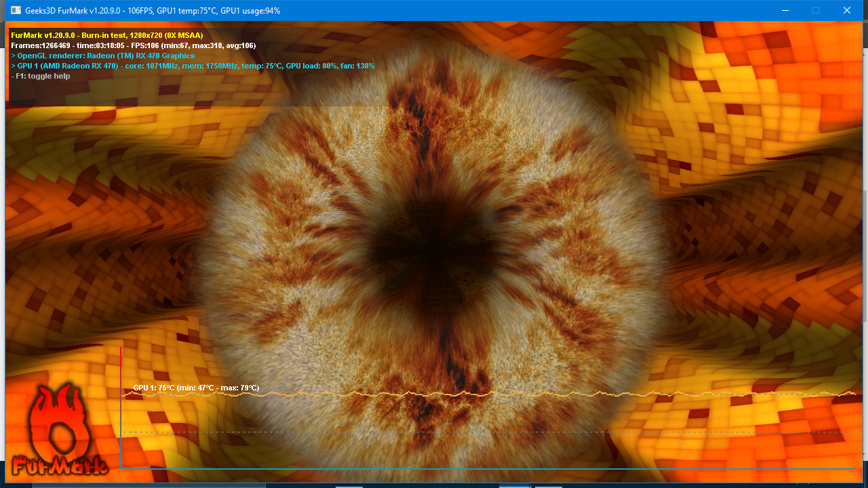The height and width of the screenshot is (488, 868).
Task: Click the orange GPU temperature graph line
Action: tap(488, 394)
